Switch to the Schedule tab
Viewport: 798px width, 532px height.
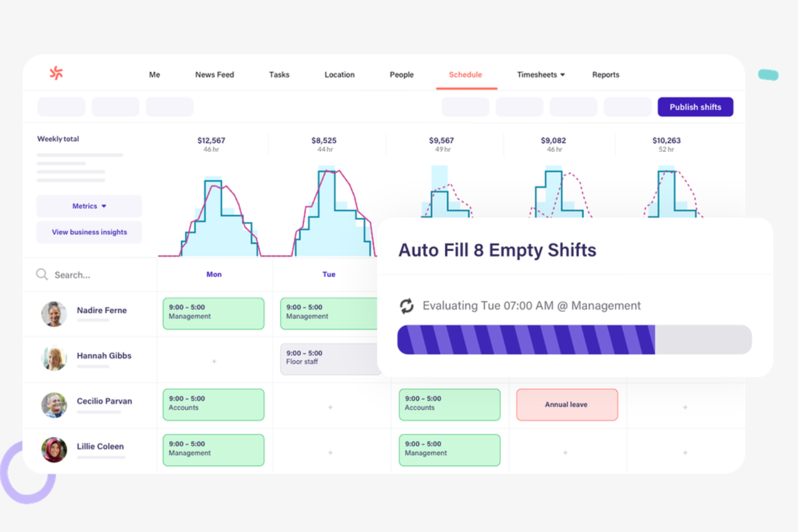tap(465, 74)
